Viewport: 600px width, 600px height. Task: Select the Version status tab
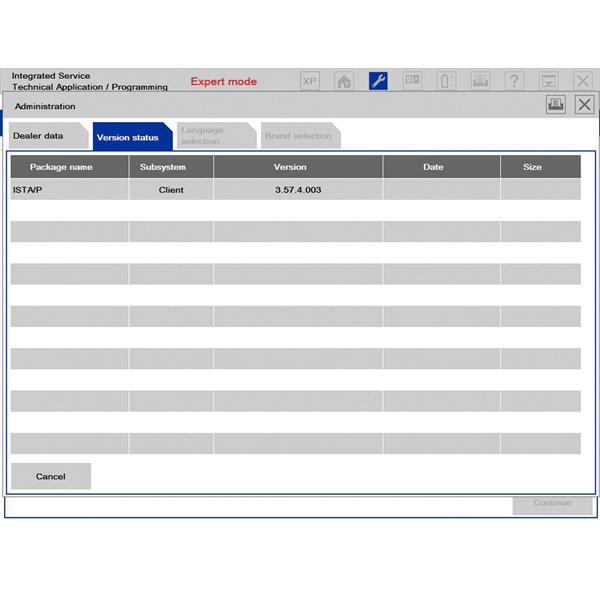[128, 137]
